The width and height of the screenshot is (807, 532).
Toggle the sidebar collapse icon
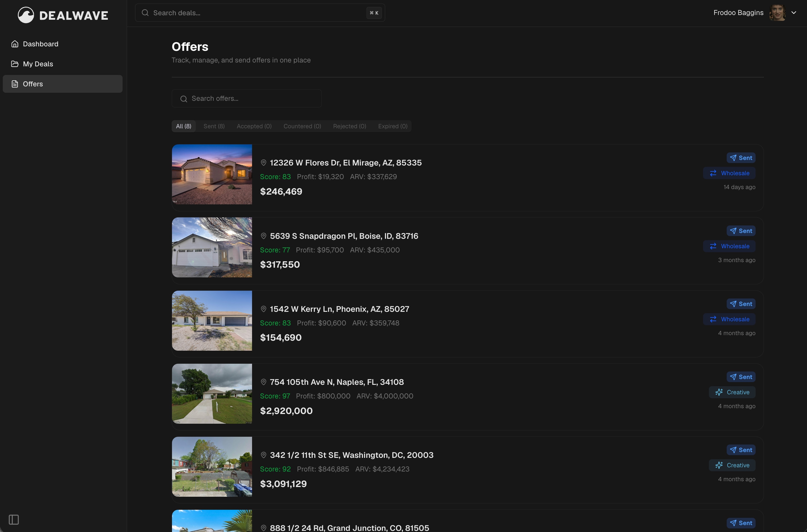coord(14,520)
